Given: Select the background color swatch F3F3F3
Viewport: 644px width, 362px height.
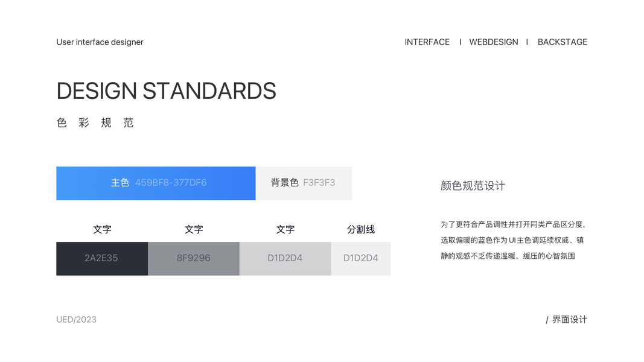Looking at the screenshot, I should [x=304, y=183].
